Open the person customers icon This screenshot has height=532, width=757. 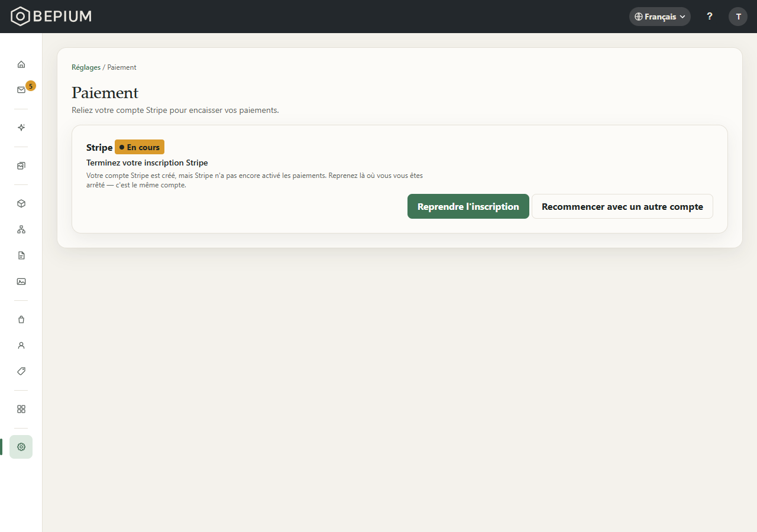pyautogui.click(x=21, y=345)
